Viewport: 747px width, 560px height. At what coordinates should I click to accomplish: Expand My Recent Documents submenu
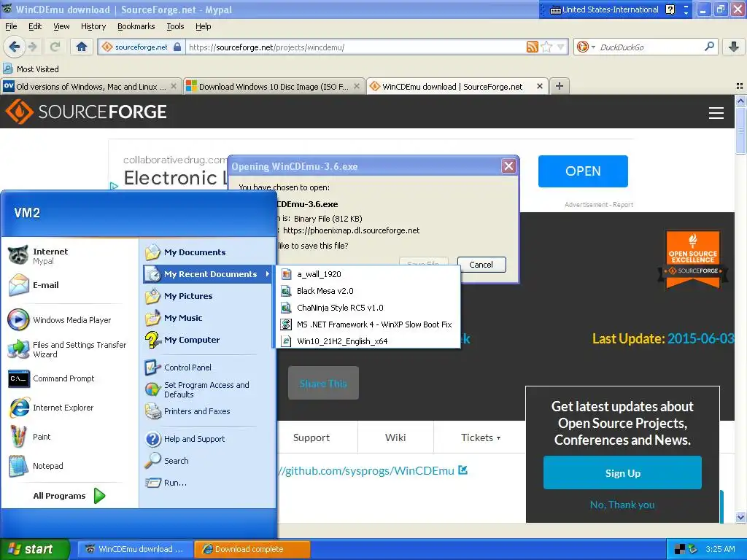tap(207, 274)
